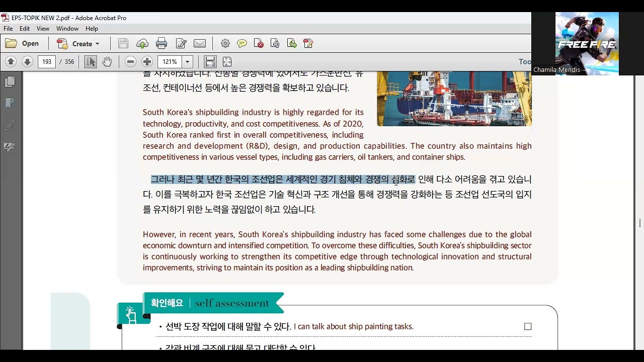Image resolution: width=644 pixels, height=362 pixels.
Task: Click the Edit text and images icon
Action: (181, 44)
